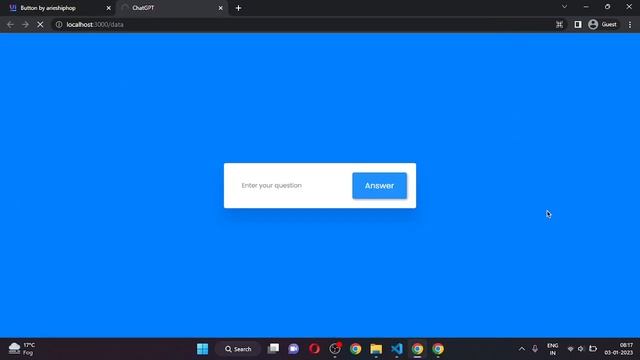Open first Chrome icon on taskbar

pyautogui.click(x=356, y=349)
